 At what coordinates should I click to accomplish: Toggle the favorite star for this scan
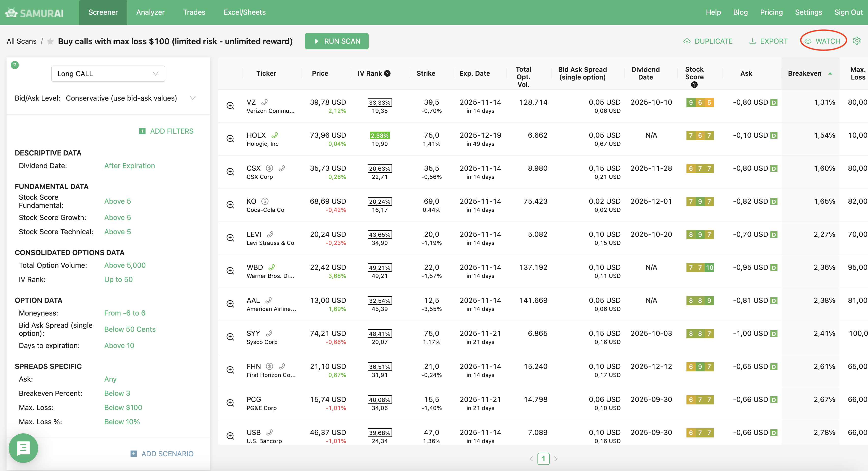tap(50, 41)
